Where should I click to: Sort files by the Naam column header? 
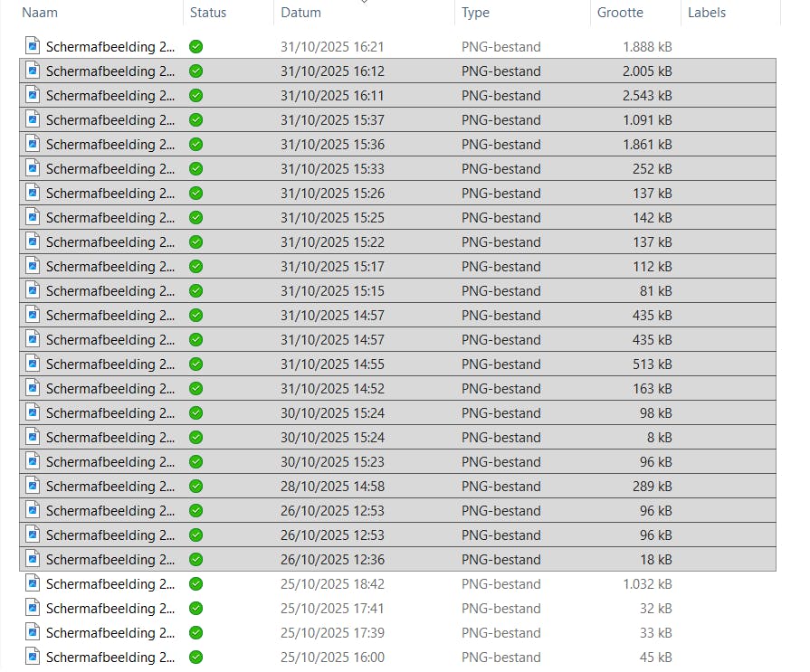pyautogui.click(x=40, y=13)
